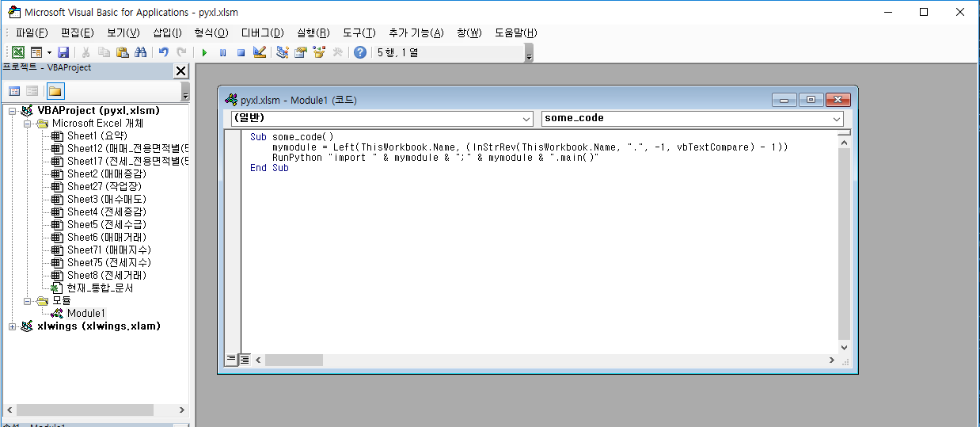Click the Reset stop square icon
980x427 pixels.
pos(241,52)
